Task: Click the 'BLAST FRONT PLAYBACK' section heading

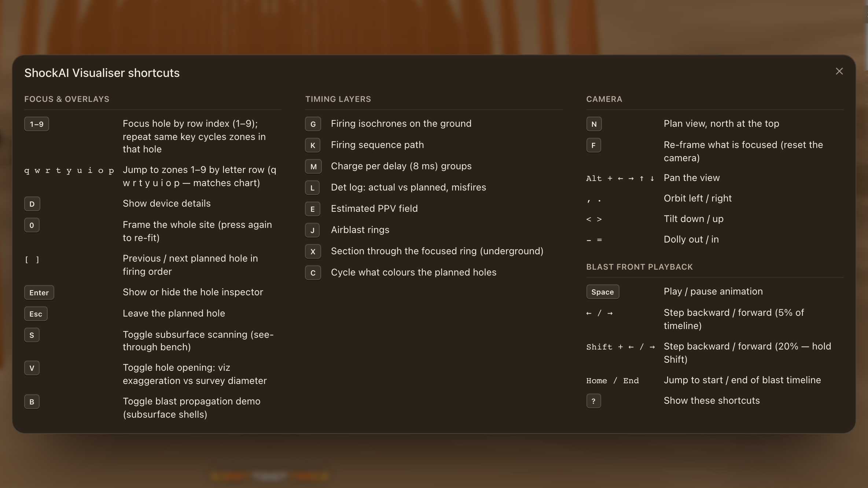Action: coord(640,267)
